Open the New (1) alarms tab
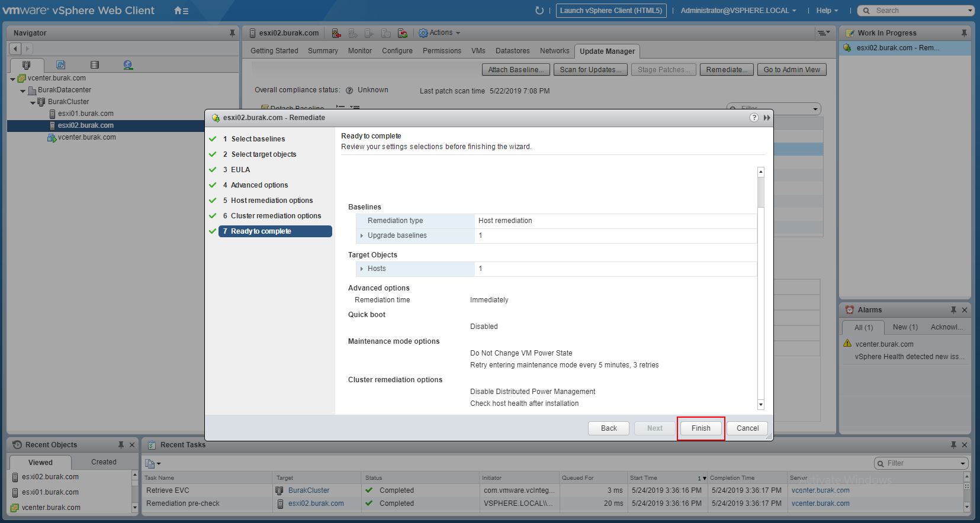980x523 pixels. (905, 327)
